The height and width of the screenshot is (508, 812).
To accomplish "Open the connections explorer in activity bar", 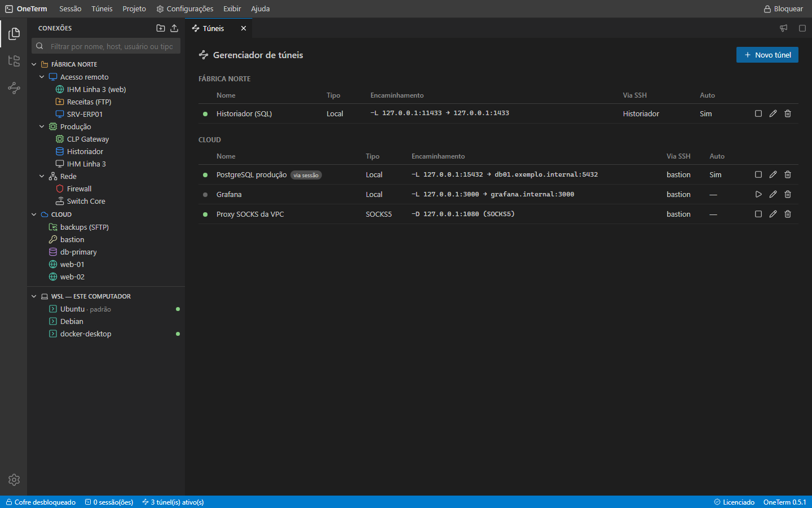I will pyautogui.click(x=14, y=34).
